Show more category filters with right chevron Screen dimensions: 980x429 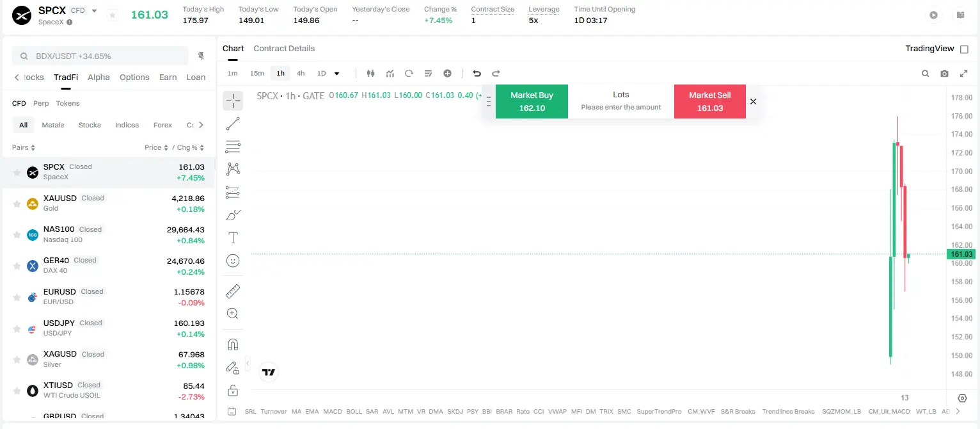tap(201, 125)
